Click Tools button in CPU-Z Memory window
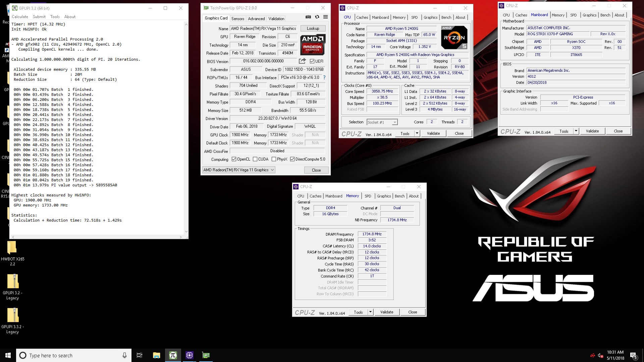Image resolution: width=644 pixels, height=362 pixels. click(x=358, y=312)
